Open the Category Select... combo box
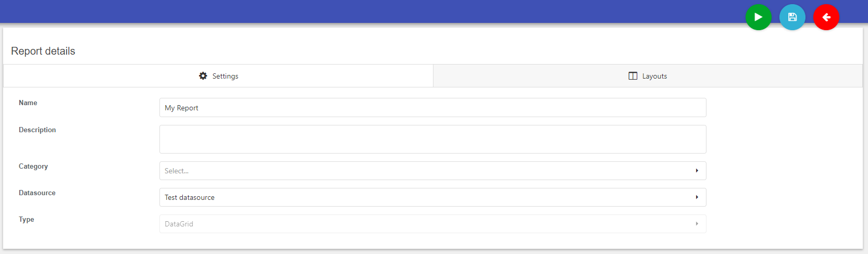This screenshot has height=254, width=868. [x=433, y=171]
